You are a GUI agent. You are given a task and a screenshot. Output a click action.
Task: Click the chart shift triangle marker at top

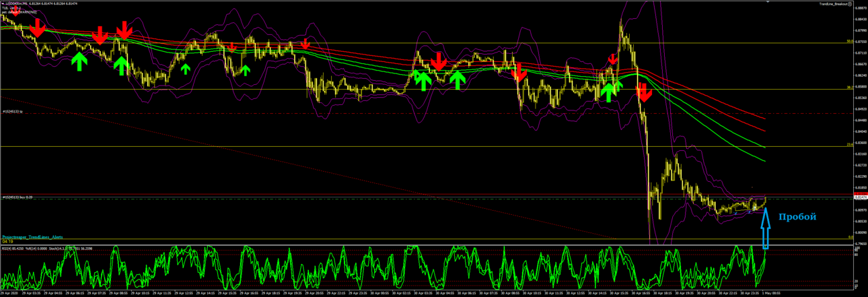(768, 1)
